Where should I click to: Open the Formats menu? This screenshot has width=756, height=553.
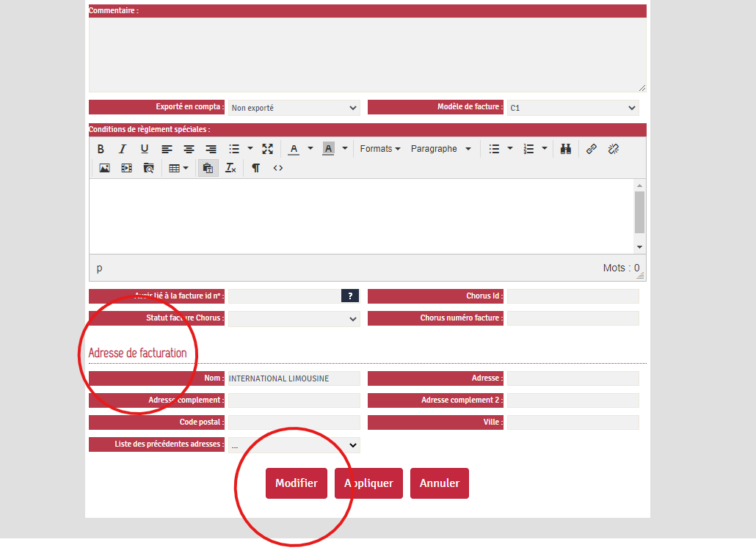click(x=379, y=149)
